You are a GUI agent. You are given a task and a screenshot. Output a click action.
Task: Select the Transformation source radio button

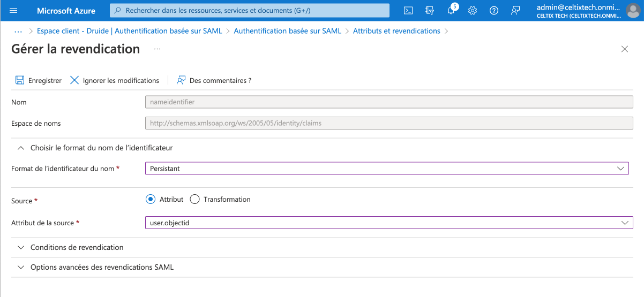click(x=195, y=199)
